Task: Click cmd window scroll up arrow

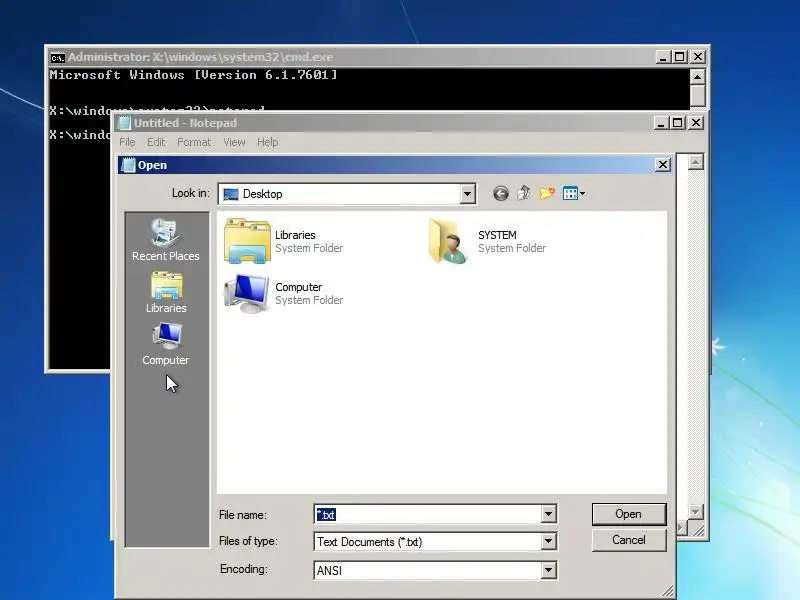Action: pos(697,77)
